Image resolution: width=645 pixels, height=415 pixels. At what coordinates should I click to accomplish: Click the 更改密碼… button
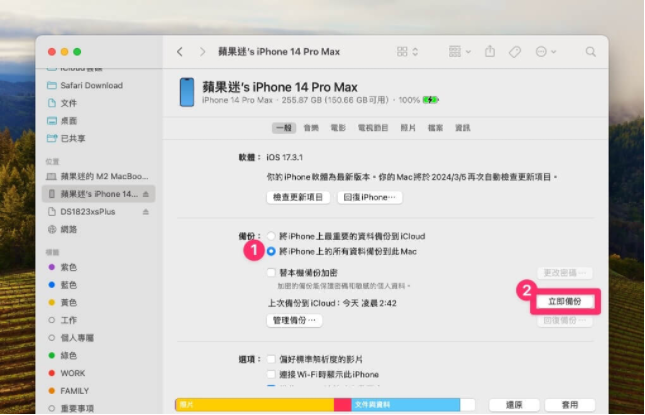point(565,273)
